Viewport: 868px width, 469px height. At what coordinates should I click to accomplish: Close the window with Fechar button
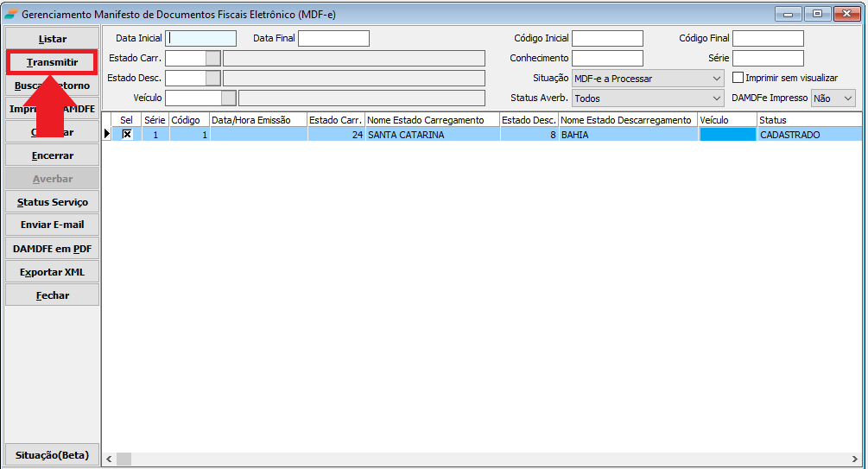pyautogui.click(x=52, y=295)
